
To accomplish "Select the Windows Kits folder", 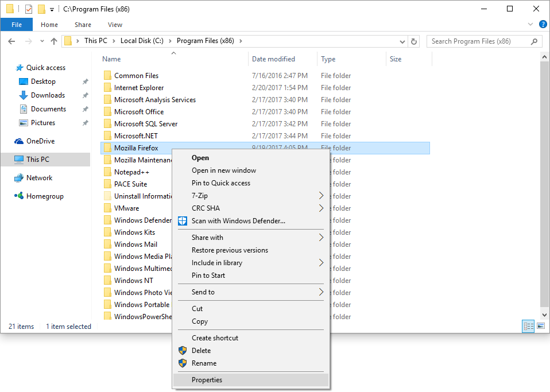I will coord(135,232).
